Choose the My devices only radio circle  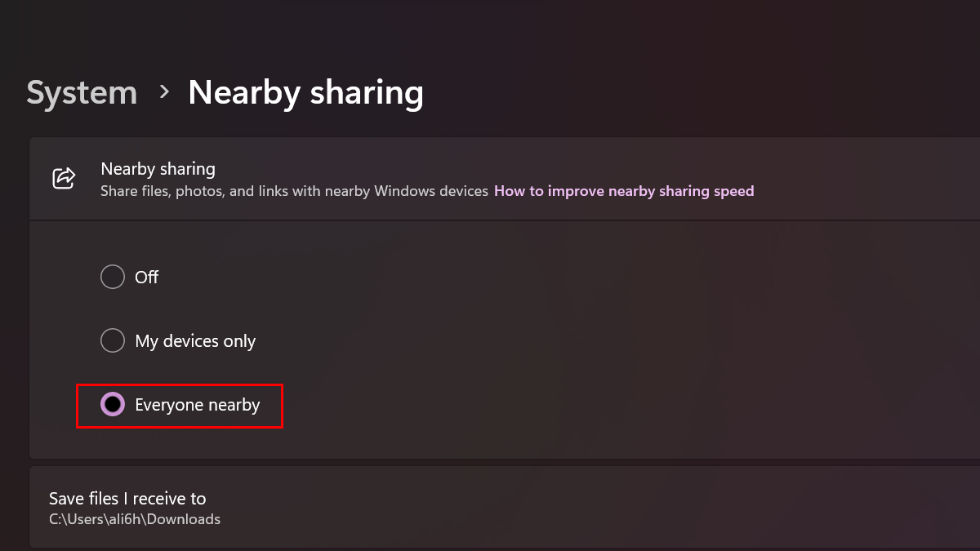click(x=113, y=340)
